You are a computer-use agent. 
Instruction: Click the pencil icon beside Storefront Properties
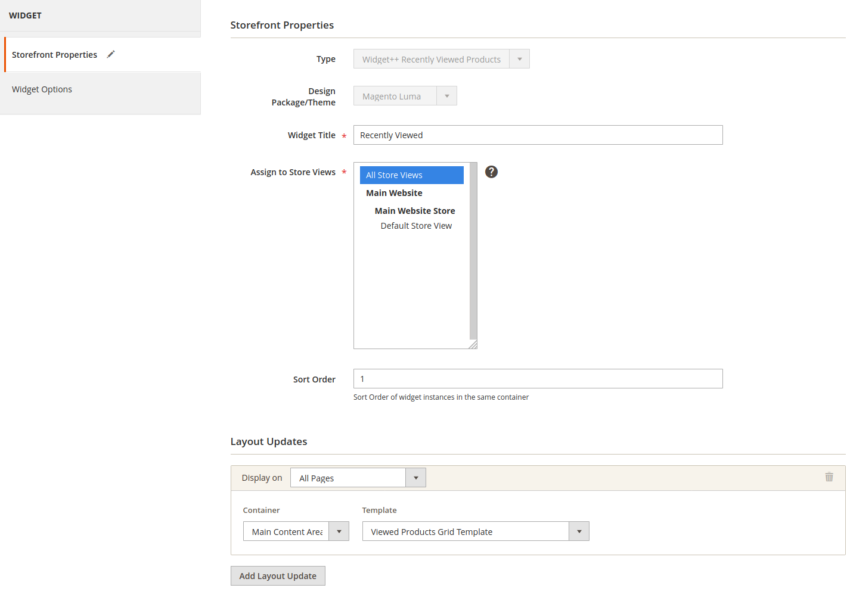click(x=111, y=54)
